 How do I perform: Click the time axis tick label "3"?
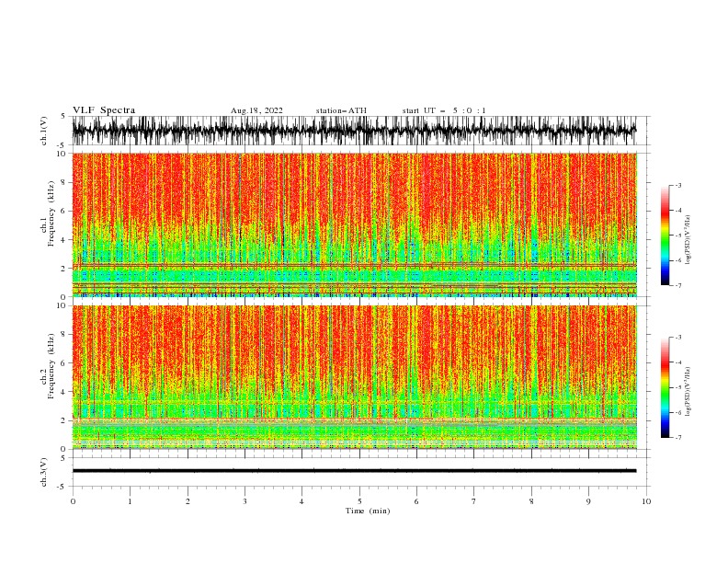coord(245,501)
